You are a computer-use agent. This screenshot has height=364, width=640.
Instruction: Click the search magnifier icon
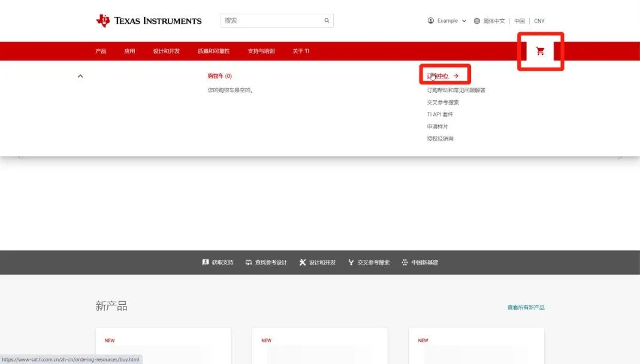pyautogui.click(x=327, y=20)
